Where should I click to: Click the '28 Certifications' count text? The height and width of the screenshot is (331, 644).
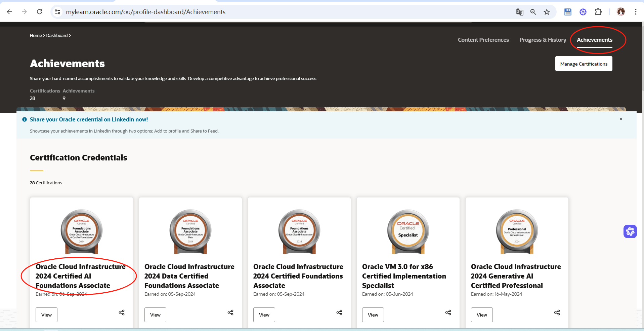click(x=46, y=183)
